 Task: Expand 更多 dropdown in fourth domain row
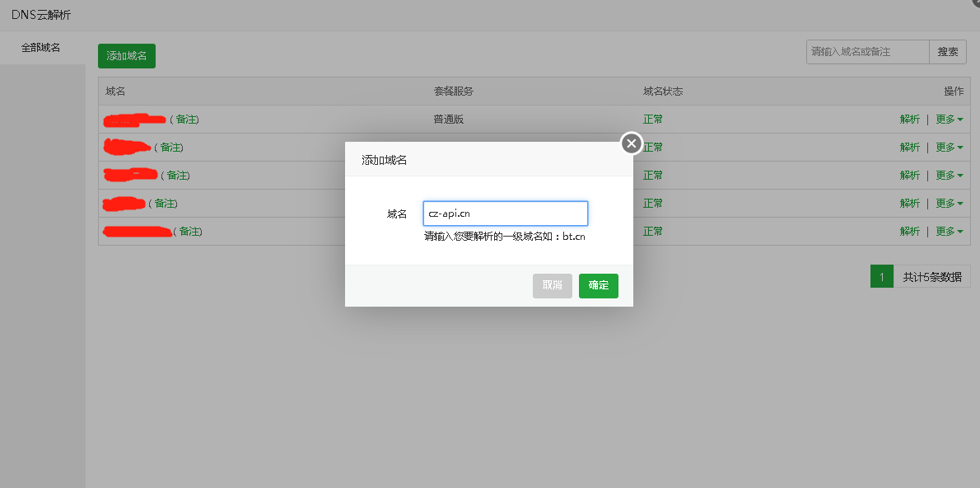949,204
